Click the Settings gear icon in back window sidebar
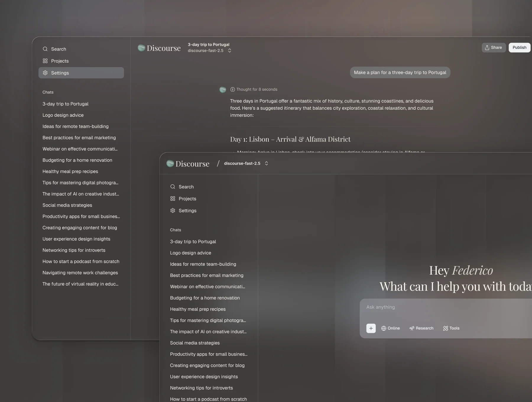This screenshot has width=532, height=402. (45, 73)
